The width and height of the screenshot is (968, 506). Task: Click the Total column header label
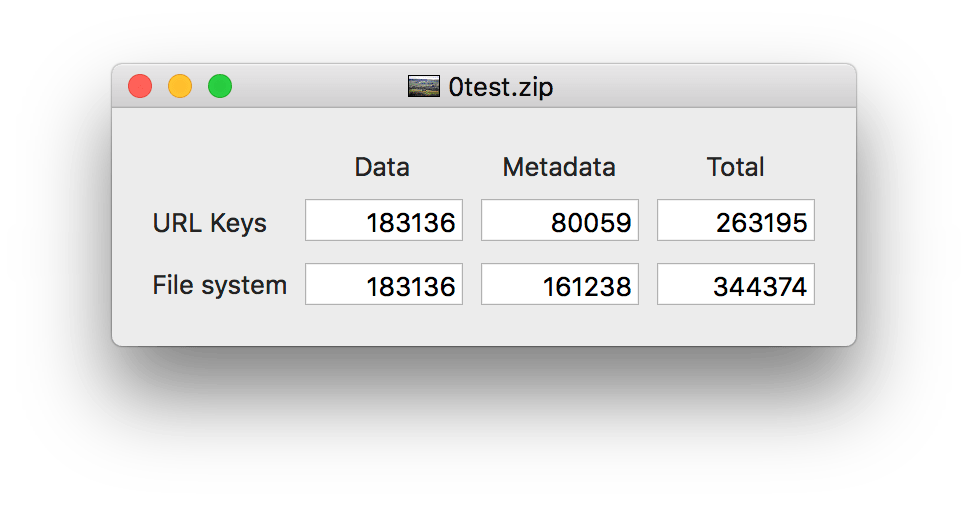pyautogui.click(x=735, y=167)
